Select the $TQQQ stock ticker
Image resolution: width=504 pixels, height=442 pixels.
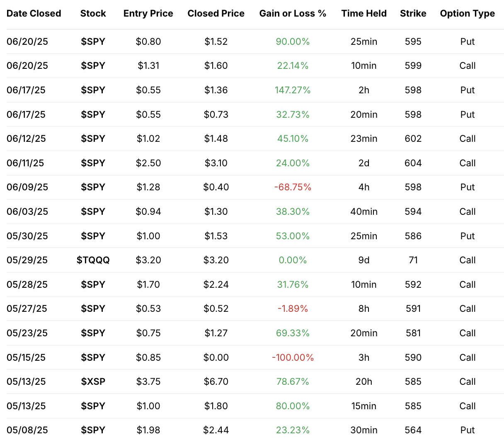93,260
